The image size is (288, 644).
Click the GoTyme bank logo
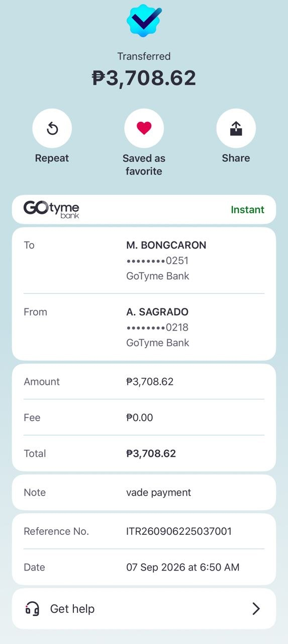point(51,209)
